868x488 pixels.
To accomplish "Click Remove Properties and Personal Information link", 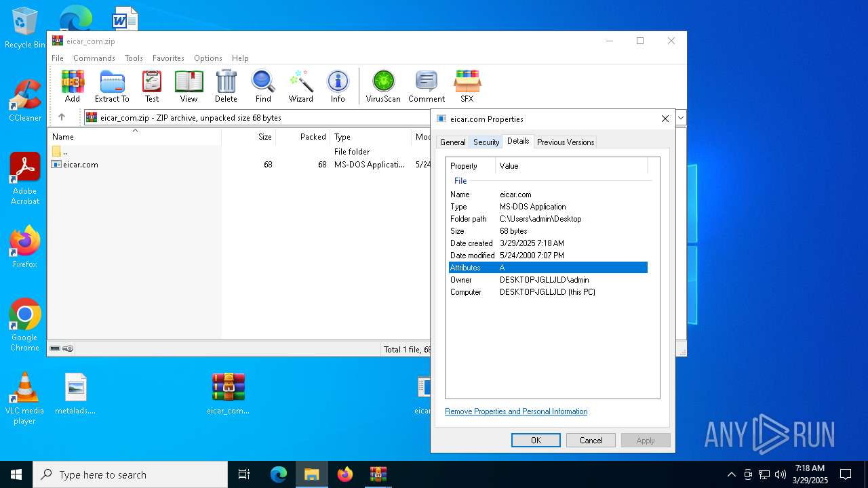I will click(x=516, y=411).
